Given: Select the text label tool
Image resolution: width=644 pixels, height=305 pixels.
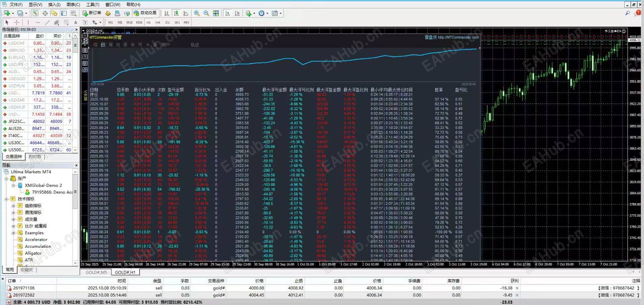Looking at the screenshot, I should coord(85,22).
